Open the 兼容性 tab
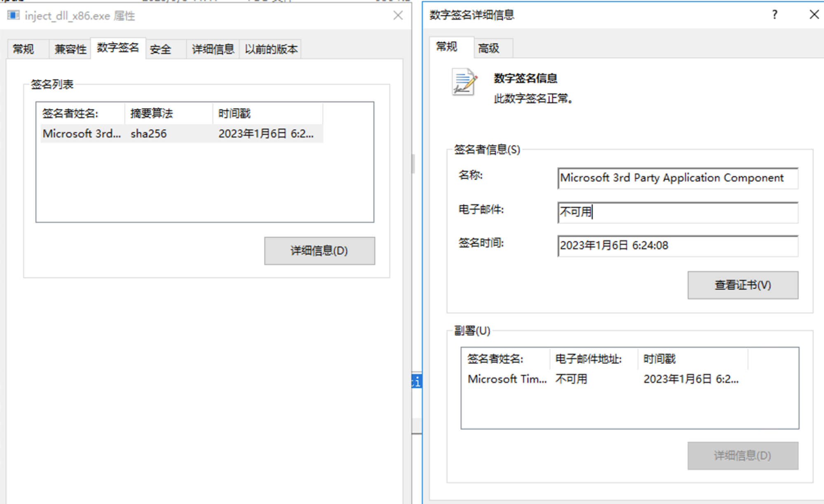Viewport: 824px width, 504px height. [x=70, y=49]
